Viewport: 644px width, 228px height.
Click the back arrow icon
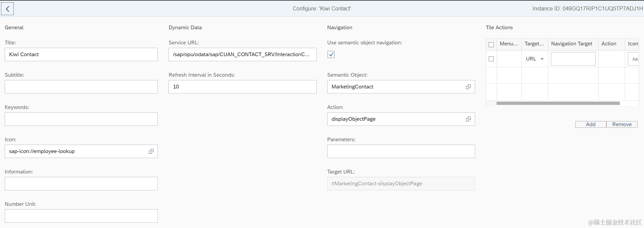7,9
